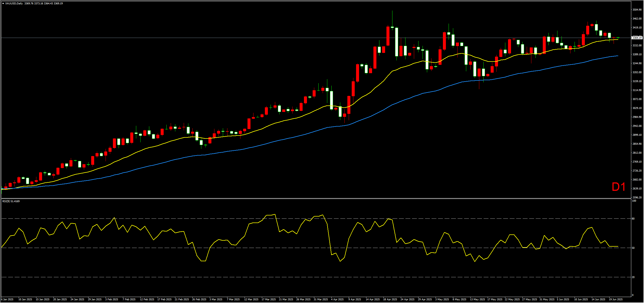Click the 13 May 2025 date label

[x=477, y=299]
